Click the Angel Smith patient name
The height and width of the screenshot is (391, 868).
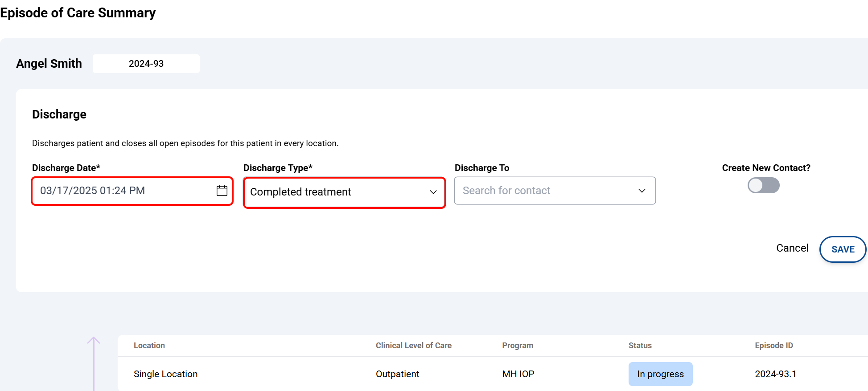49,64
